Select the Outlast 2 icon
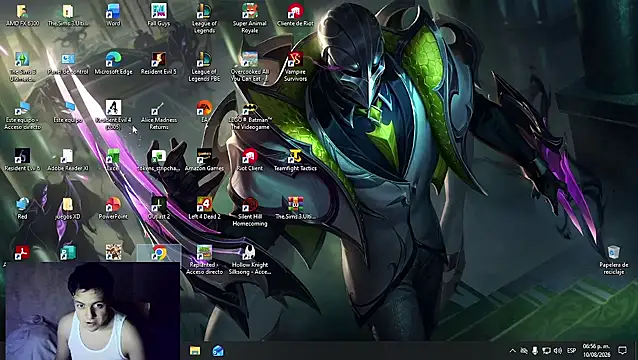This screenshot has width=638, height=360. pyautogui.click(x=159, y=208)
